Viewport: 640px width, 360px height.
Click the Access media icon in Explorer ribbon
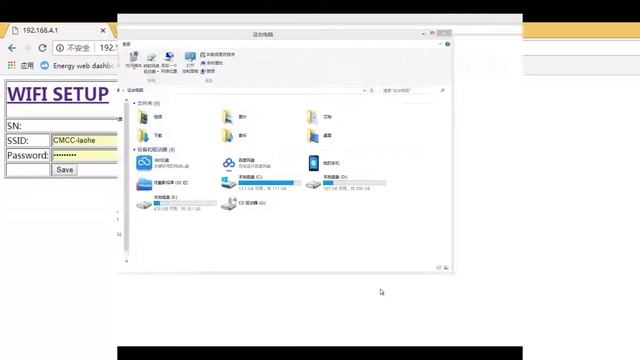coord(133,60)
